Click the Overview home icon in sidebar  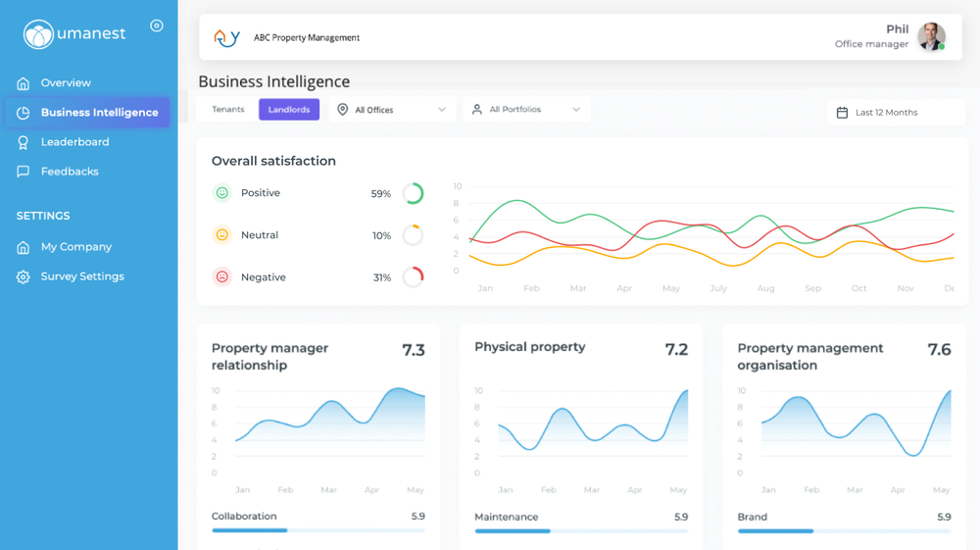pyautogui.click(x=24, y=83)
